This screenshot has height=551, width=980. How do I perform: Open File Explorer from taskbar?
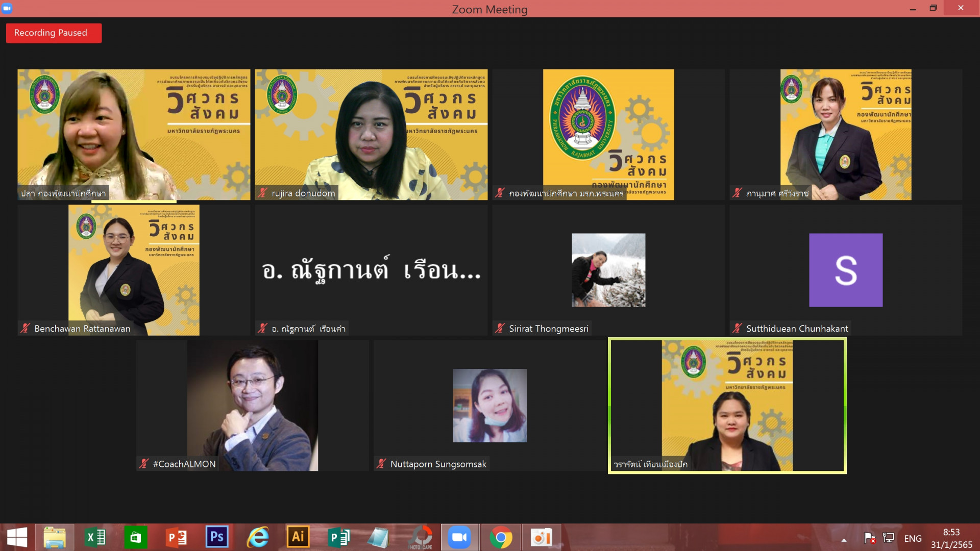(x=55, y=537)
